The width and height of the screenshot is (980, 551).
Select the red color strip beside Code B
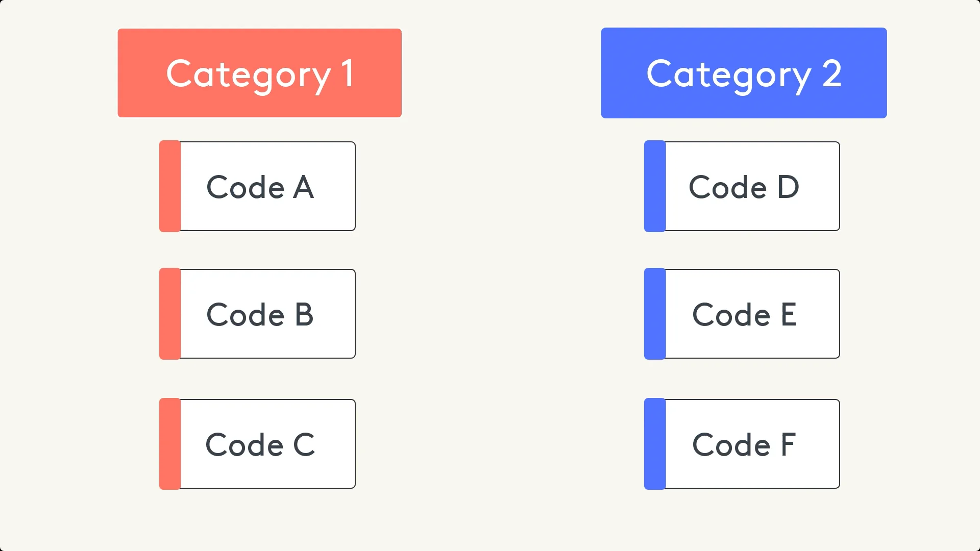pyautogui.click(x=170, y=314)
